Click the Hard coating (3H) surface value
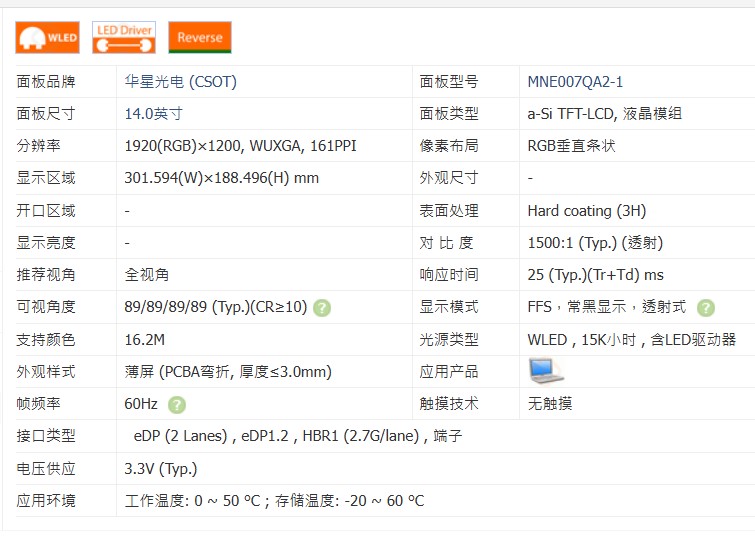The width and height of the screenshot is (755, 542). click(586, 211)
